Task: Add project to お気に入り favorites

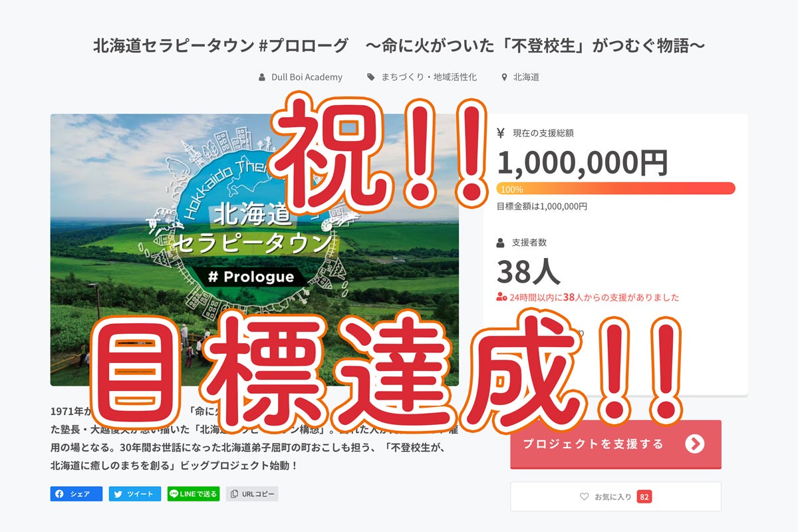Action: click(x=616, y=496)
